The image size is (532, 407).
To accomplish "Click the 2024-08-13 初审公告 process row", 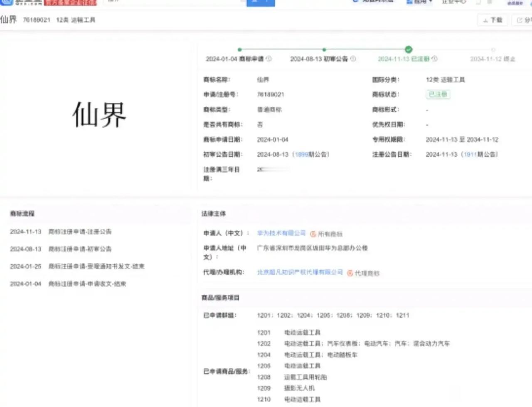I will click(x=61, y=249).
